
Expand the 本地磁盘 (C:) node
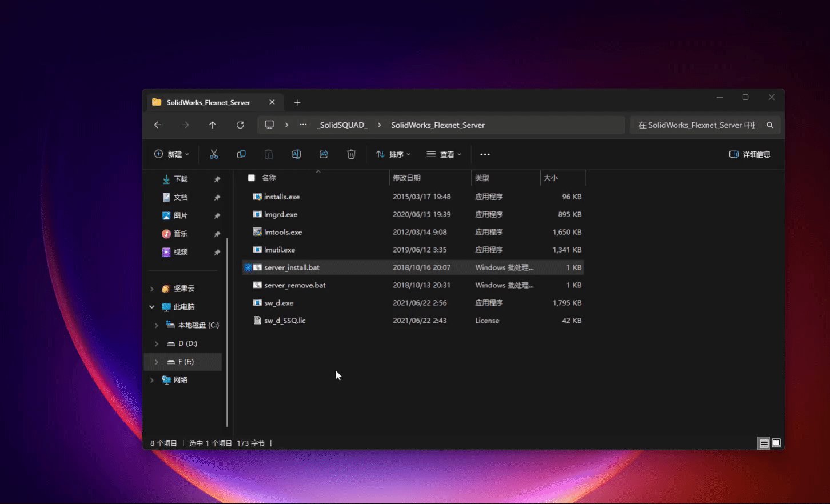(x=157, y=325)
